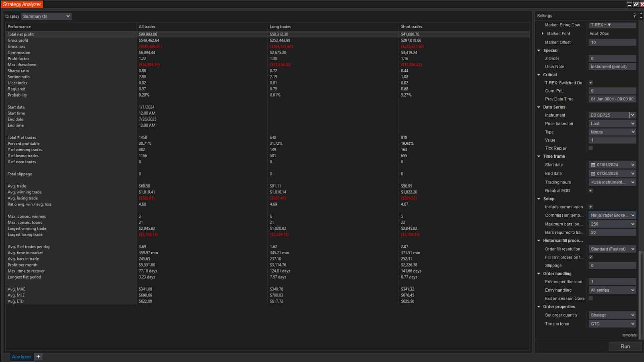This screenshot has height=362, width=644.
Task: Open the Order fill resolution dropdown
Action: [x=612, y=249]
